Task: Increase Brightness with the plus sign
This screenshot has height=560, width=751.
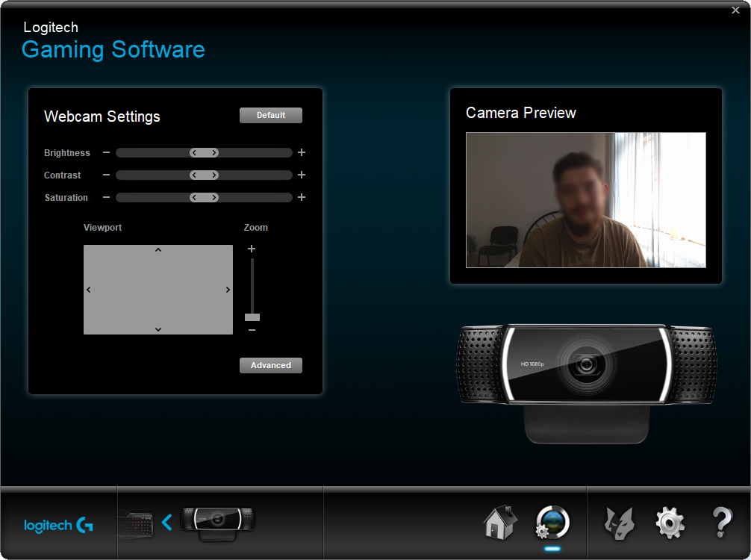Action: tap(302, 152)
